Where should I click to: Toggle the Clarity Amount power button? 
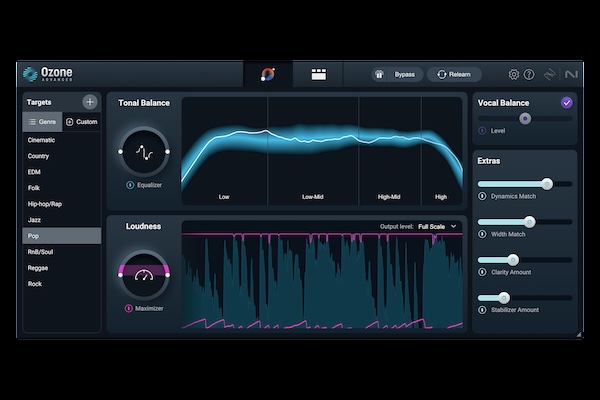click(482, 272)
